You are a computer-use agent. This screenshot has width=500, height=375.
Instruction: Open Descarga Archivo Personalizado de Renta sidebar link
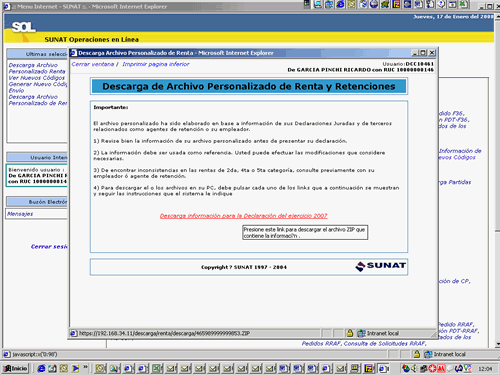(x=38, y=100)
